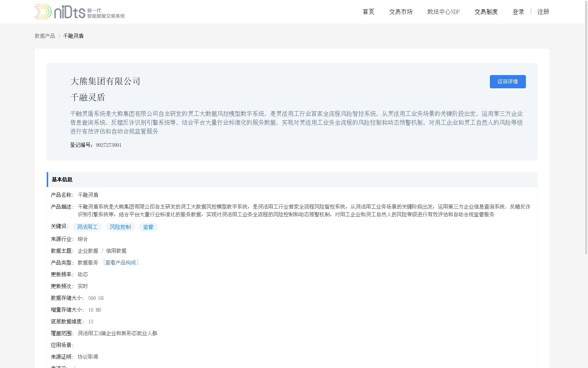Screen dimensions: 588x368
Task: Select keyword tag 监管
Action: tap(148, 227)
